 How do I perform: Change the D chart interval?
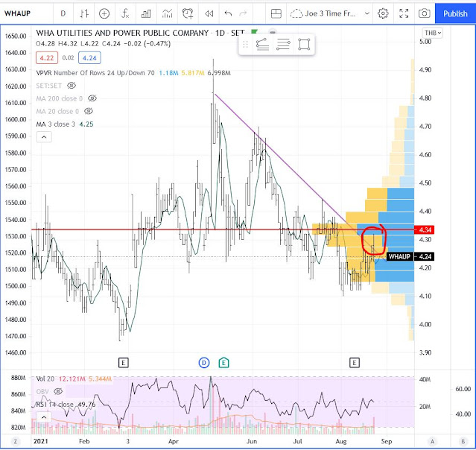(x=63, y=13)
